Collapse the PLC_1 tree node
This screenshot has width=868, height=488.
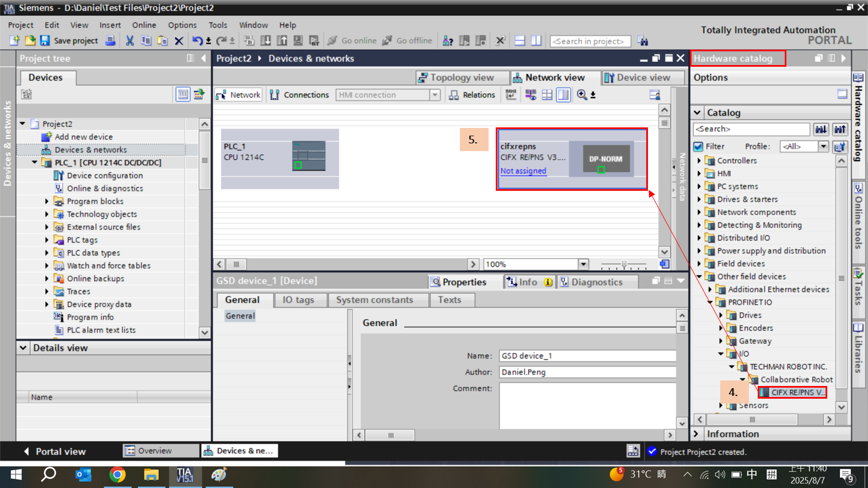coord(35,163)
